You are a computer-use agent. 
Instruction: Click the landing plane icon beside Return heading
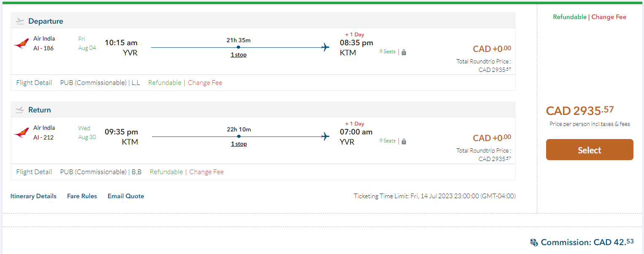[x=20, y=110]
